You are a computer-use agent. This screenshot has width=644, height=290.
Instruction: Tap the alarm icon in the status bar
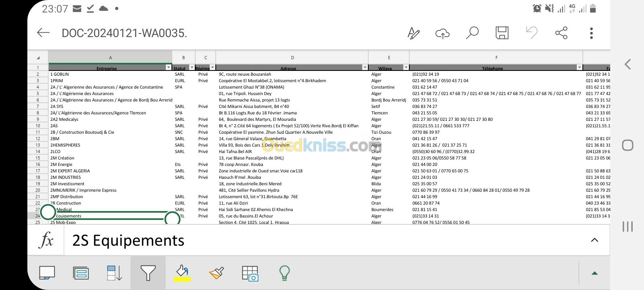click(537, 8)
